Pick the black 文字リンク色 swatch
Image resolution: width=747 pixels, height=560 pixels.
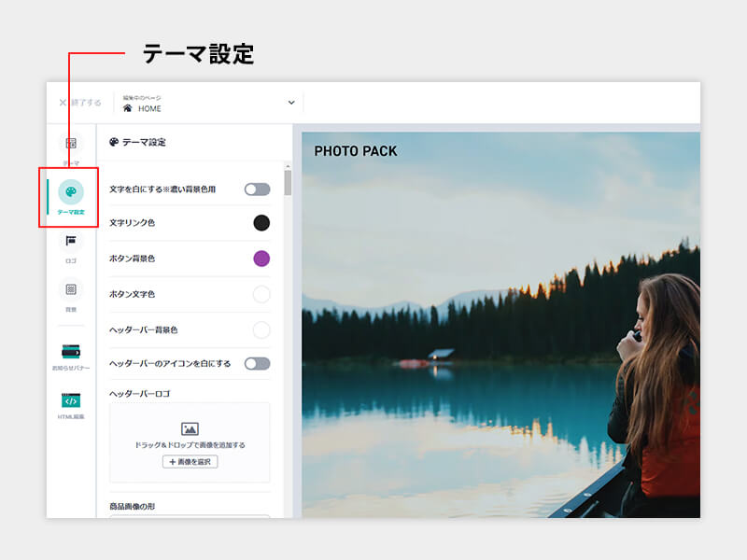pyautogui.click(x=261, y=223)
